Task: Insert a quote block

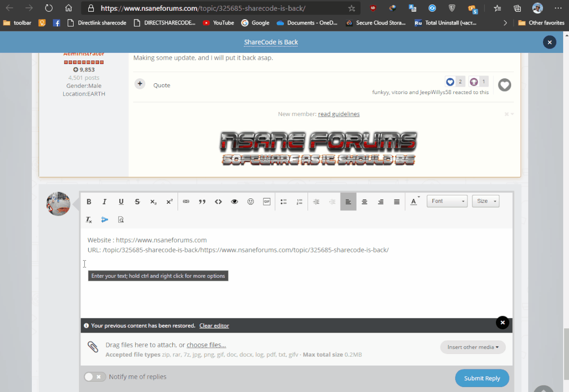Action: [x=202, y=201]
